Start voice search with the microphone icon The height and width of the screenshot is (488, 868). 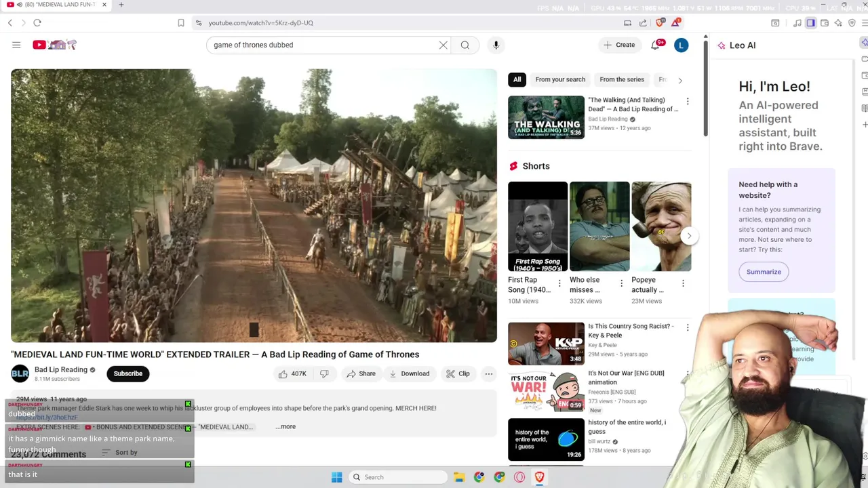tap(496, 45)
